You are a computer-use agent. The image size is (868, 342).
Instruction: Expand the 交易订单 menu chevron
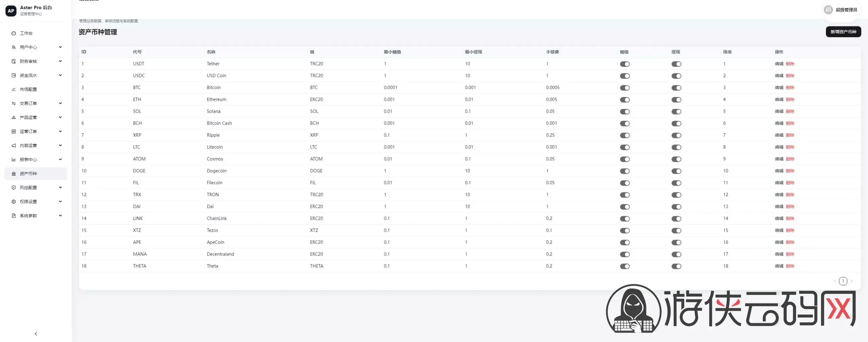coord(60,103)
